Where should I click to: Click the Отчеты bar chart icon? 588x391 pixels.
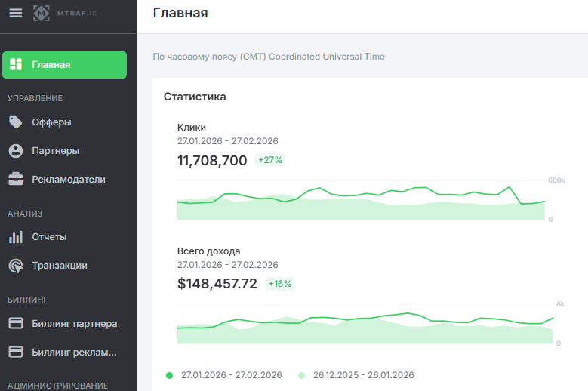15,237
